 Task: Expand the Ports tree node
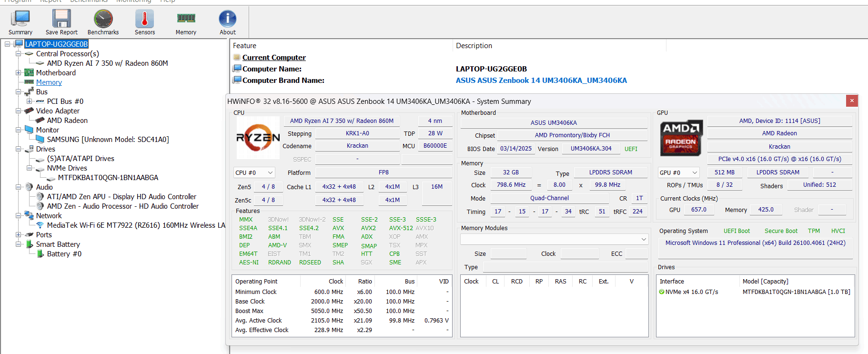pos(18,234)
